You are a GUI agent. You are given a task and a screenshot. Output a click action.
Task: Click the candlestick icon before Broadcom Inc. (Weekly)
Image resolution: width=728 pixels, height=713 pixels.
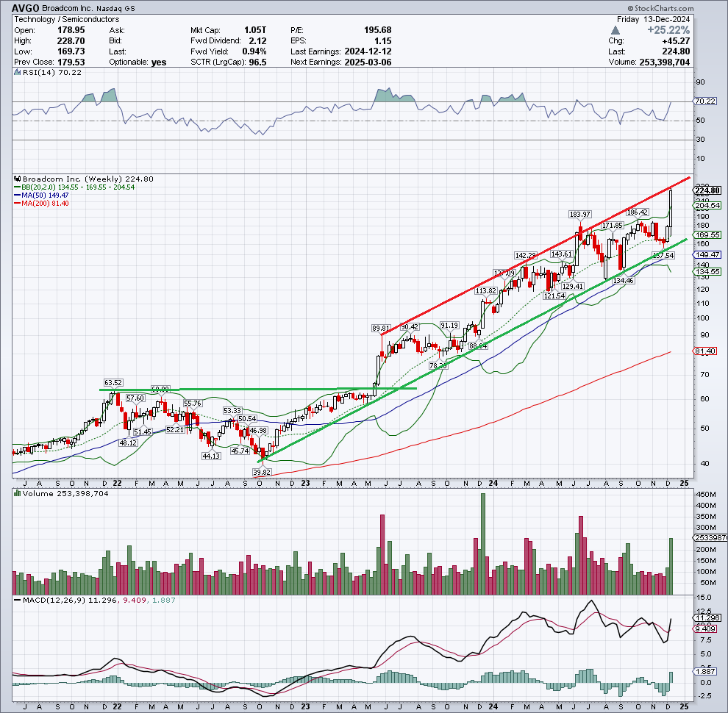[18, 179]
